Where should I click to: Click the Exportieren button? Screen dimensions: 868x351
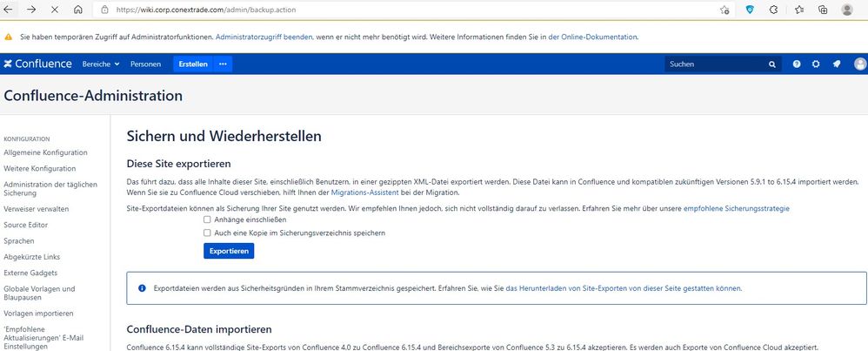pos(229,251)
